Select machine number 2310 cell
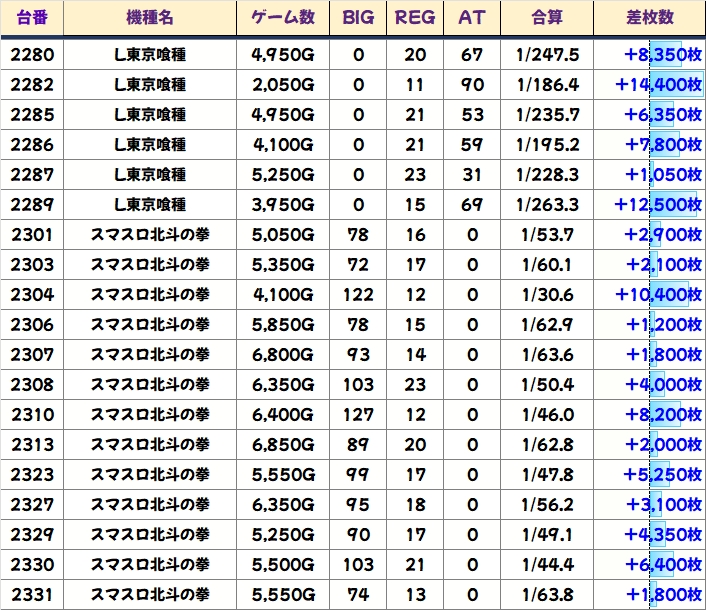Screen dimensions: 706x610 point(32,415)
